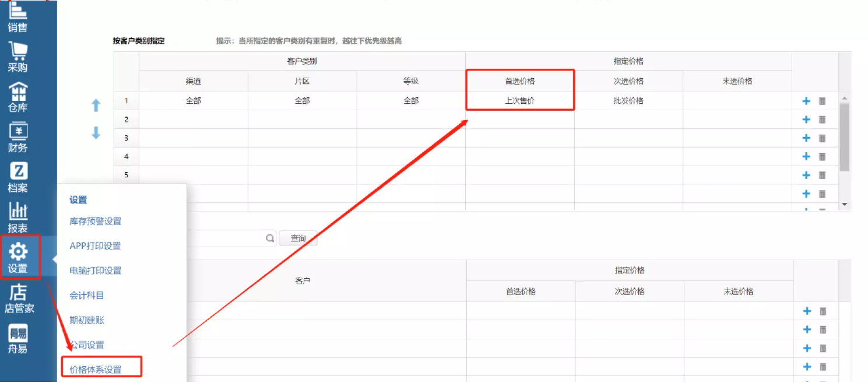Open the 销售 sales module icon
Viewport: 868px width, 386px height.
18,16
